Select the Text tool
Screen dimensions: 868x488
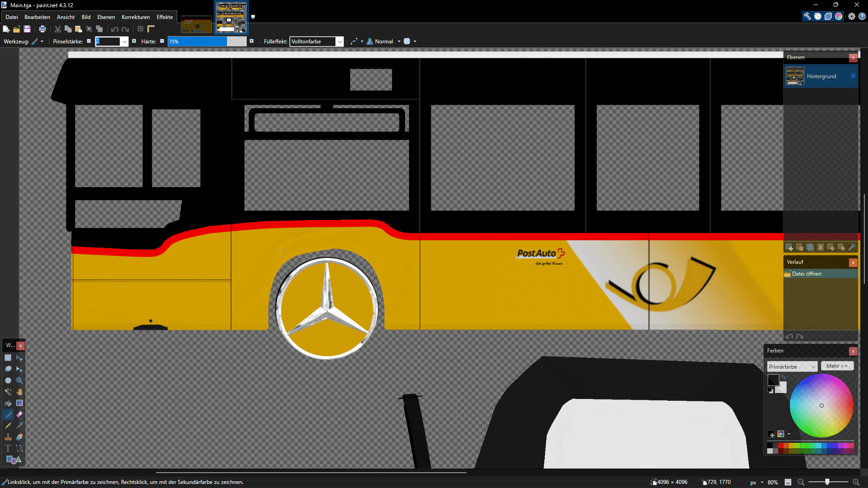click(x=8, y=448)
